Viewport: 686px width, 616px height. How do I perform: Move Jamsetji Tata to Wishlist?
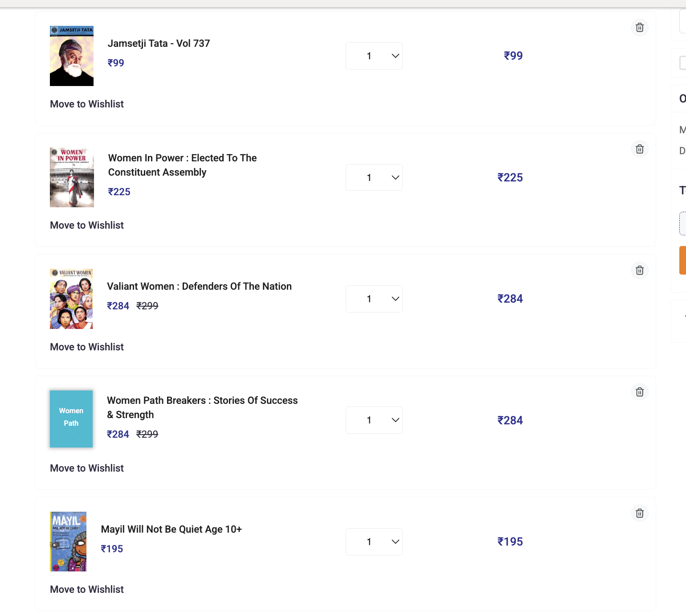click(87, 104)
